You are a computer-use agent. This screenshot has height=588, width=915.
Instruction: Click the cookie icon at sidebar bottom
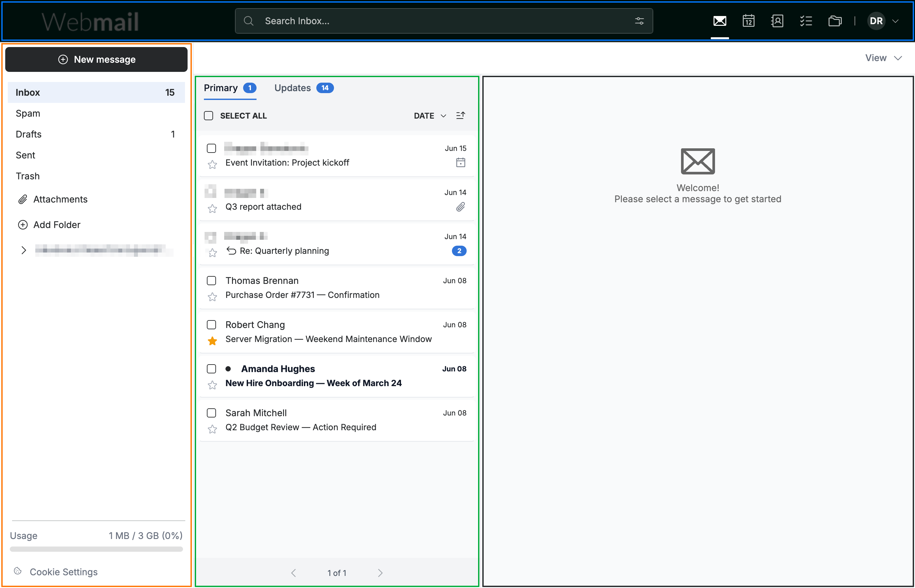[x=18, y=571]
